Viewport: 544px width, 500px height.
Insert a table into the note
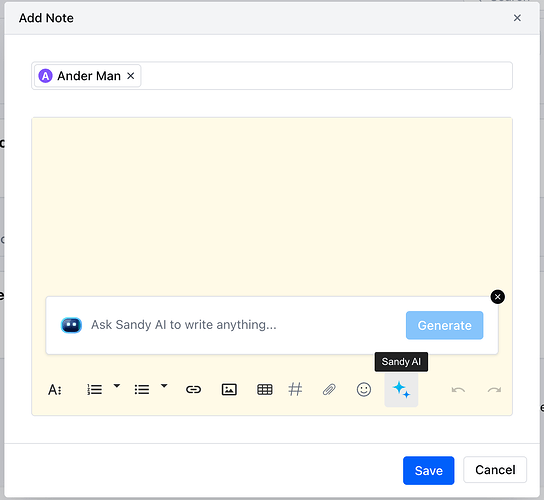click(265, 390)
